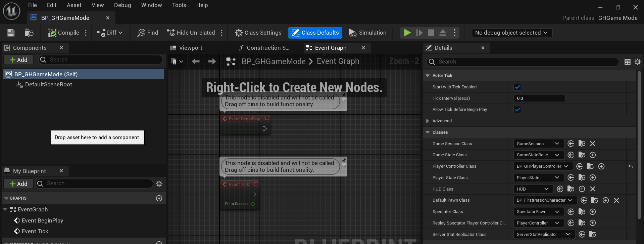This screenshot has height=244, width=644.
Task: Create new HUD Class blueprint plus icon
Action: pos(582,189)
